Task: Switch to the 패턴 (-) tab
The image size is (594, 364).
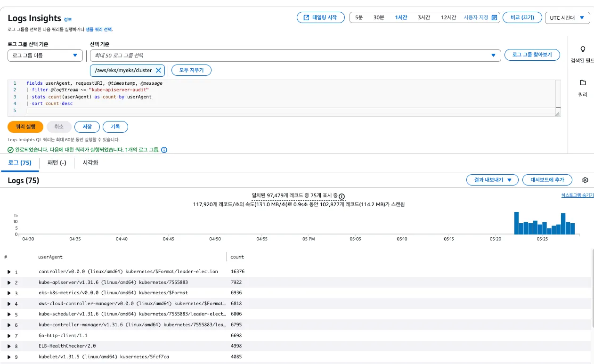Action: tap(57, 163)
